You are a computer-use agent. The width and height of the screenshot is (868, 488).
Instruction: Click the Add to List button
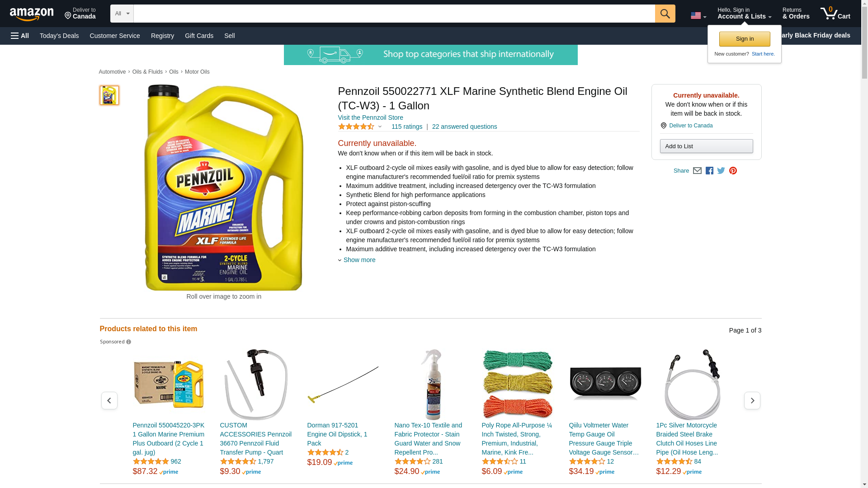pos(706,146)
